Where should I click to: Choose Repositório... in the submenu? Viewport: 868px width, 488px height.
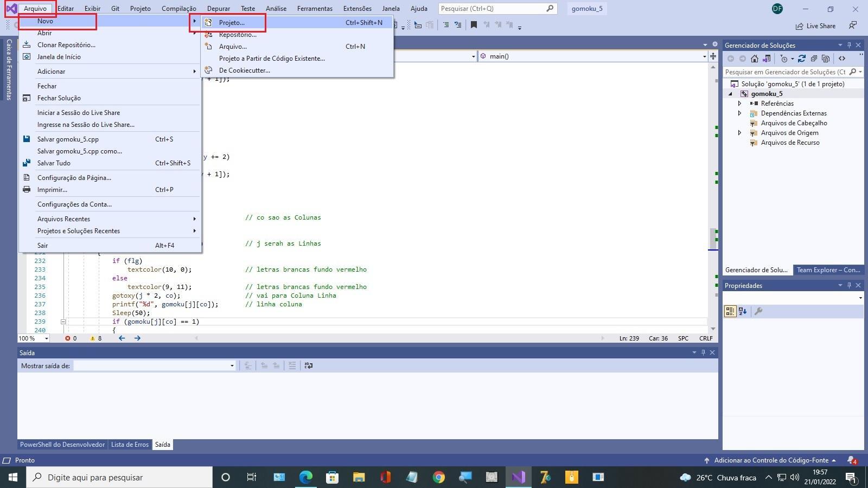tap(297, 35)
